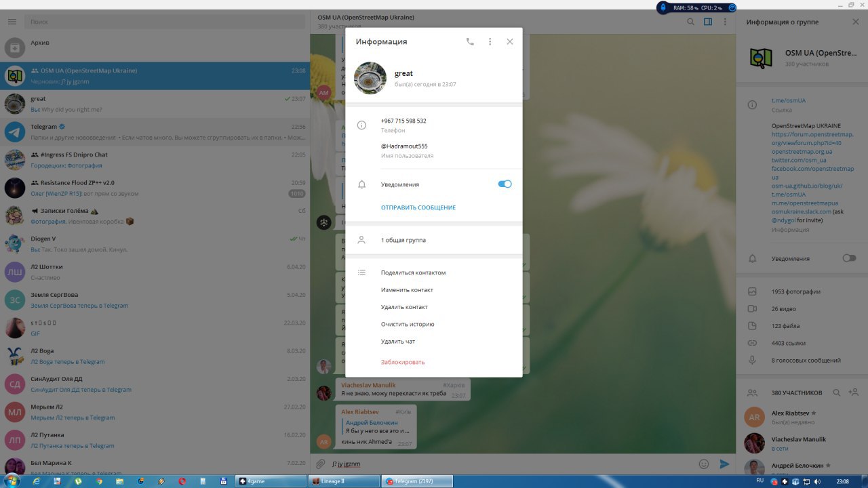Close the group info panel

(855, 22)
